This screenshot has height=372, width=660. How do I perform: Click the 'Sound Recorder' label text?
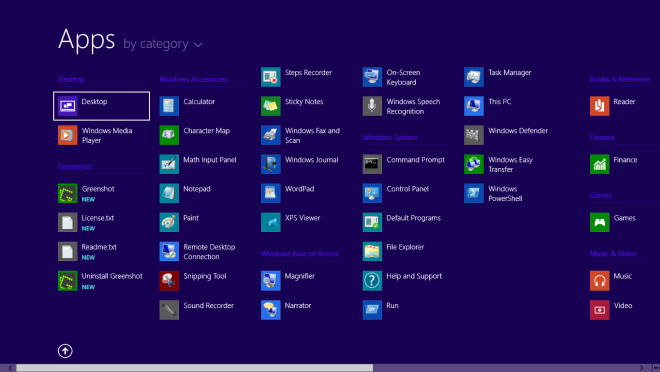208,306
